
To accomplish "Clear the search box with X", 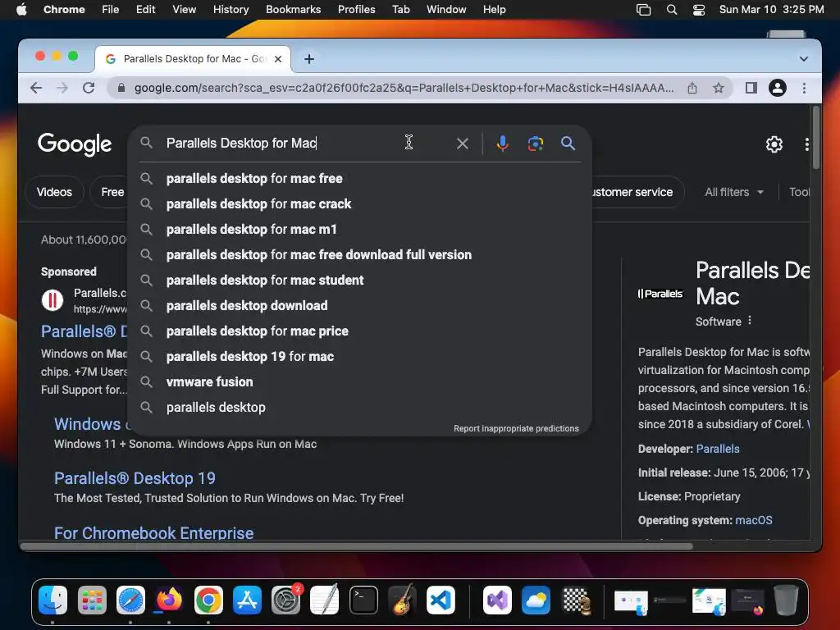I will tap(463, 143).
